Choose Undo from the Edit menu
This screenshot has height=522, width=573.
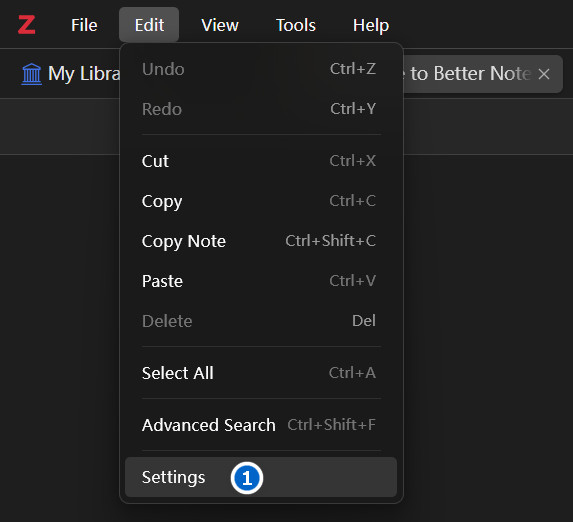point(261,69)
